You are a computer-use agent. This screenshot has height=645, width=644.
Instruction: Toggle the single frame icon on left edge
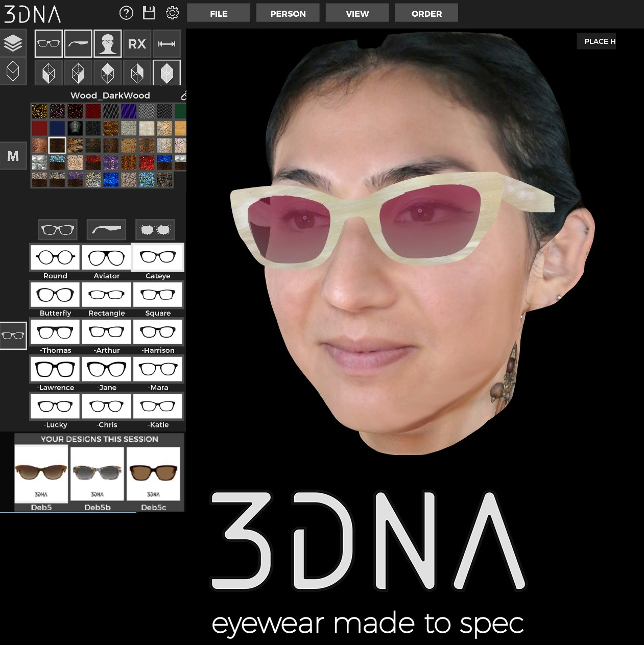[x=13, y=336]
